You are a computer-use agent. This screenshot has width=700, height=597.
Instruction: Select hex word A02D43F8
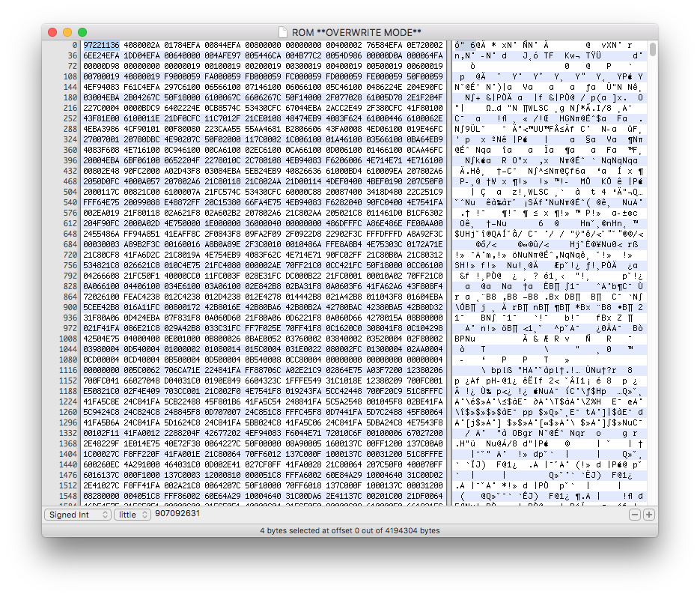tap(182, 171)
